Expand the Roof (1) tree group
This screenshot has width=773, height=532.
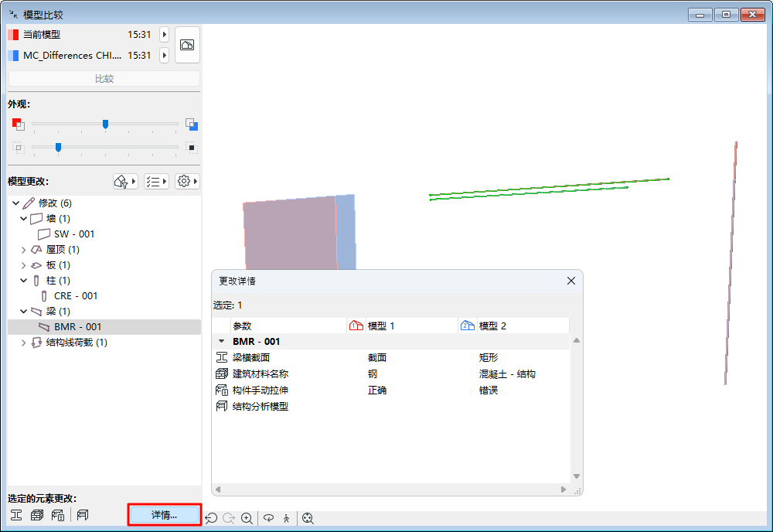point(24,250)
